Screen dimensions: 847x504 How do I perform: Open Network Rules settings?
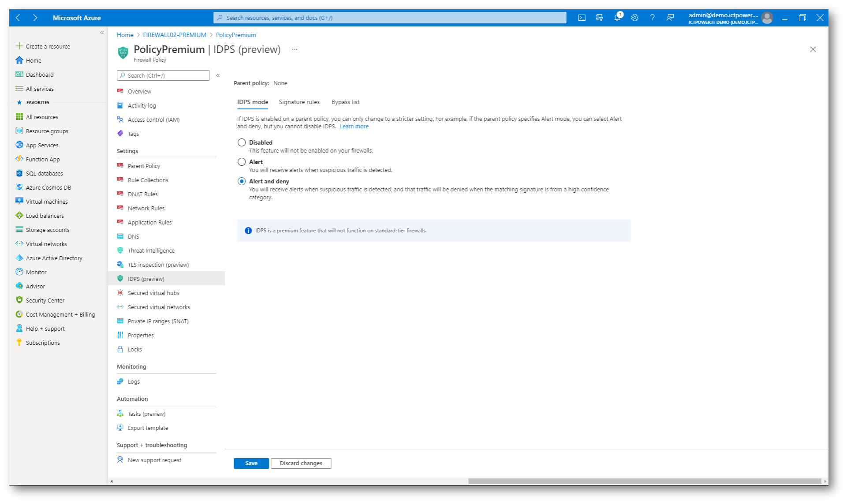click(x=146, y=208)
